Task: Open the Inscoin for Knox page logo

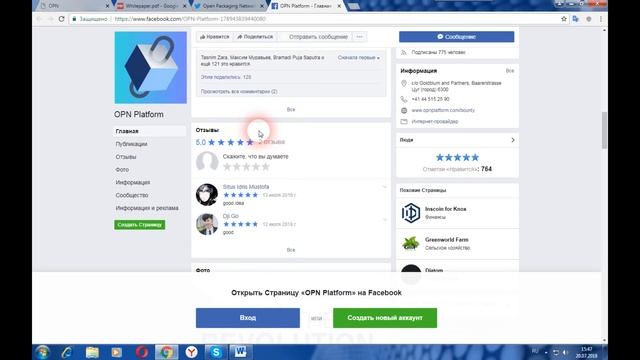Action: tap(411, 213)
